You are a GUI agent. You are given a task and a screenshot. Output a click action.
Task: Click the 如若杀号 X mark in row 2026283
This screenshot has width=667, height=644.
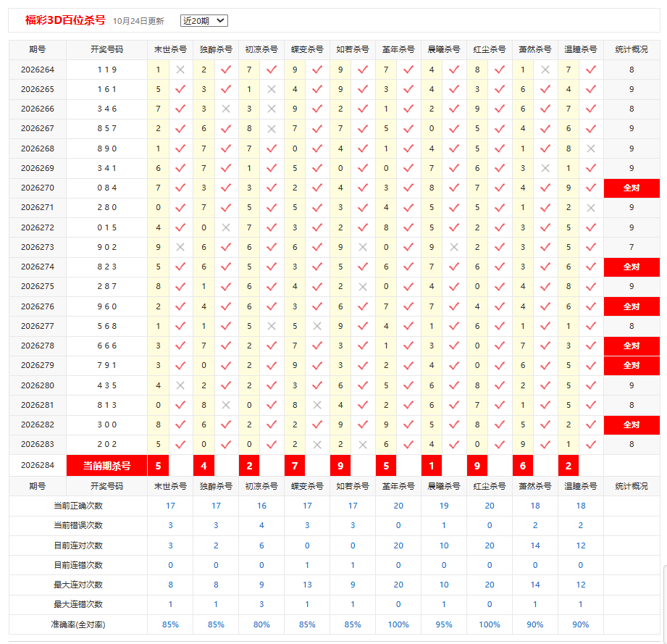(x=362, y=445)
